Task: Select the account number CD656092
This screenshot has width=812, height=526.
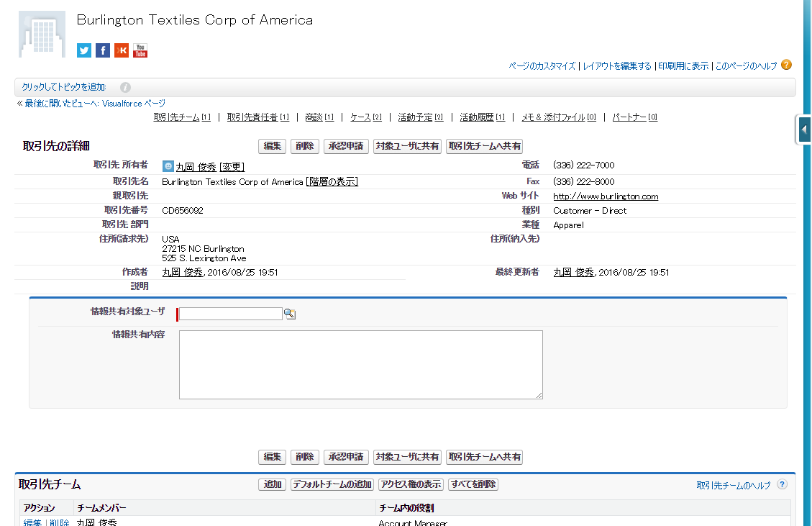Action: coord(182,211)
